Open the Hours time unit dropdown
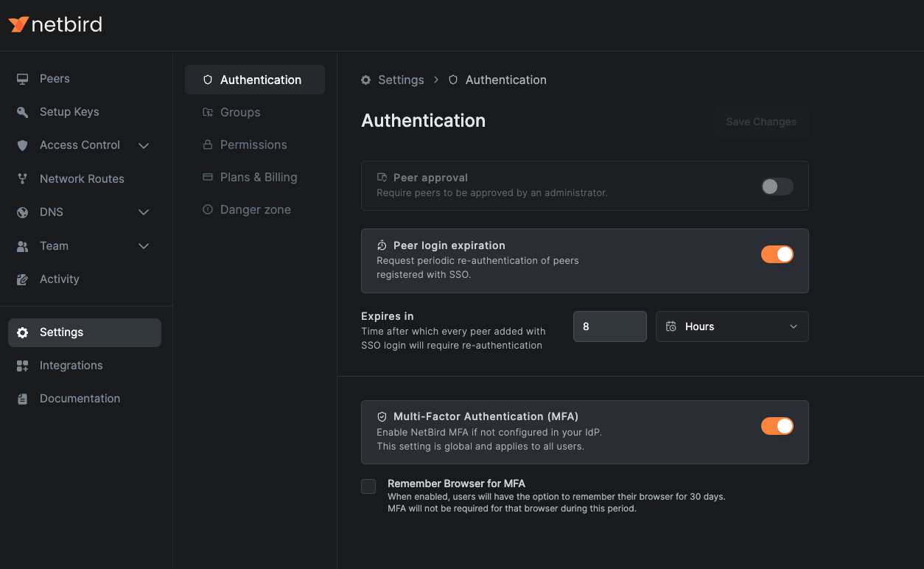The height and width of the screenshot is (569, 924). coord(732,327)
